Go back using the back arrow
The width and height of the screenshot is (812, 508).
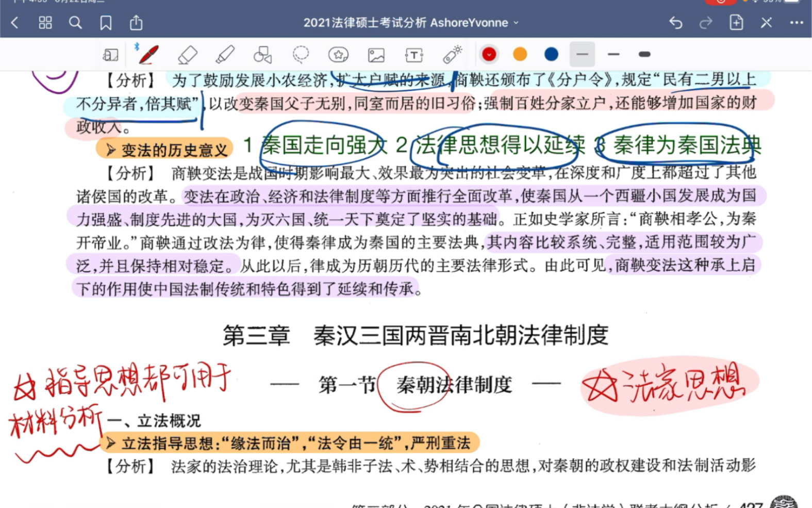click(x=15, y=23)
